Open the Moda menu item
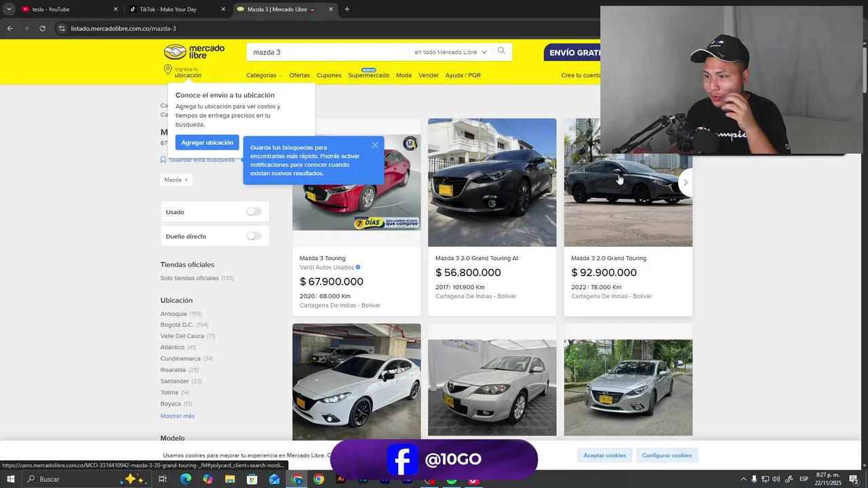Viewport: 868px width, 488px height. pos(404,75)
